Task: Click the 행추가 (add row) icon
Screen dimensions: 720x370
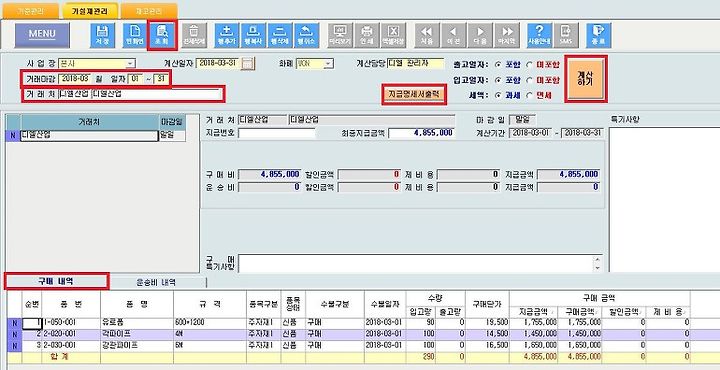Action: tap(226, 35)
